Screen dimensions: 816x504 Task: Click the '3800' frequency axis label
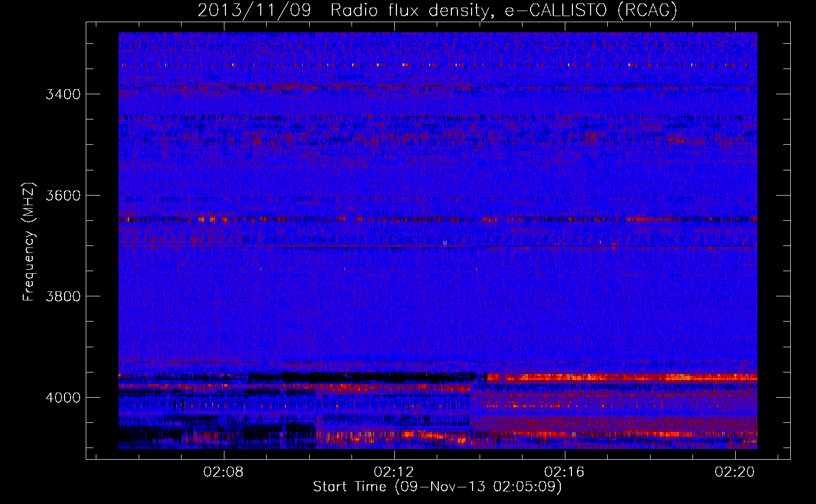(x=63, y=296)
